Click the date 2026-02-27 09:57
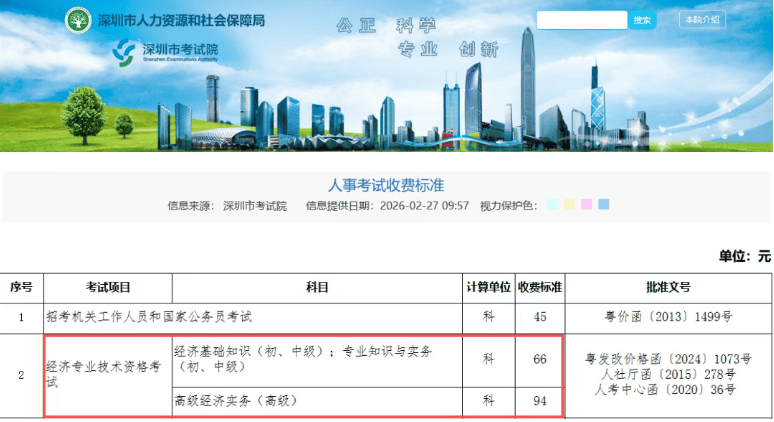The width and height of the screenshot is (774, 422). click(424, 206)
